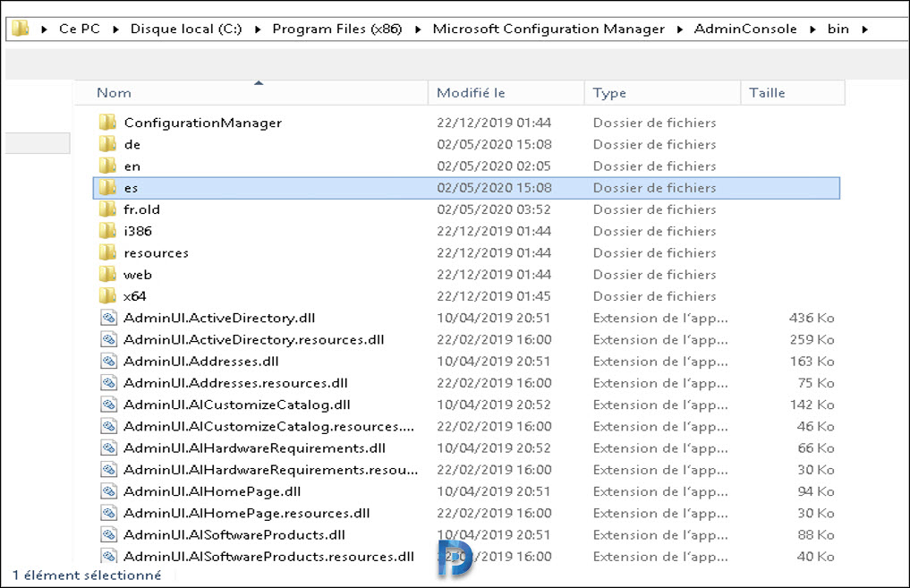Select the resources folder name
Screen dimensions: 910x588
[156, 253]
